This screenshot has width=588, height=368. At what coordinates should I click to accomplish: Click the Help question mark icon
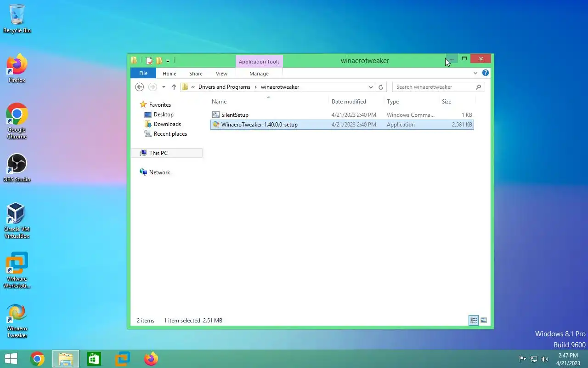pyautogui.click(x=486, y=73)
